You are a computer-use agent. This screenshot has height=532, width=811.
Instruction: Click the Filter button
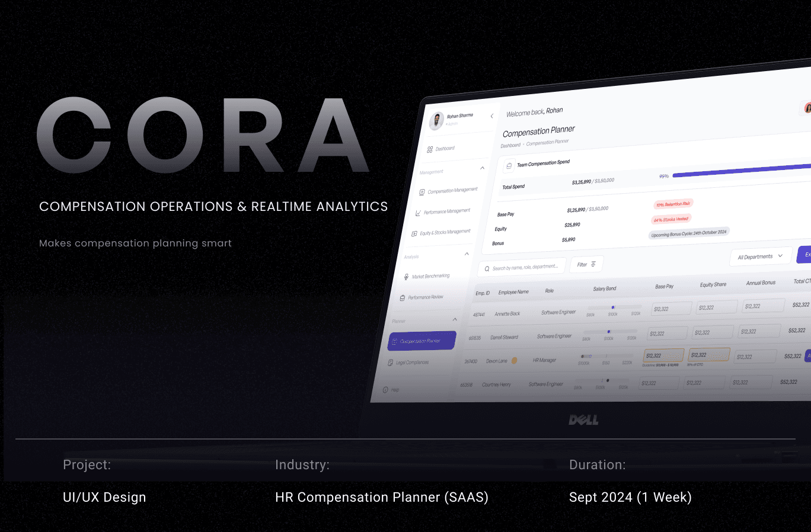pyautogui.click(x=587, y=264)
